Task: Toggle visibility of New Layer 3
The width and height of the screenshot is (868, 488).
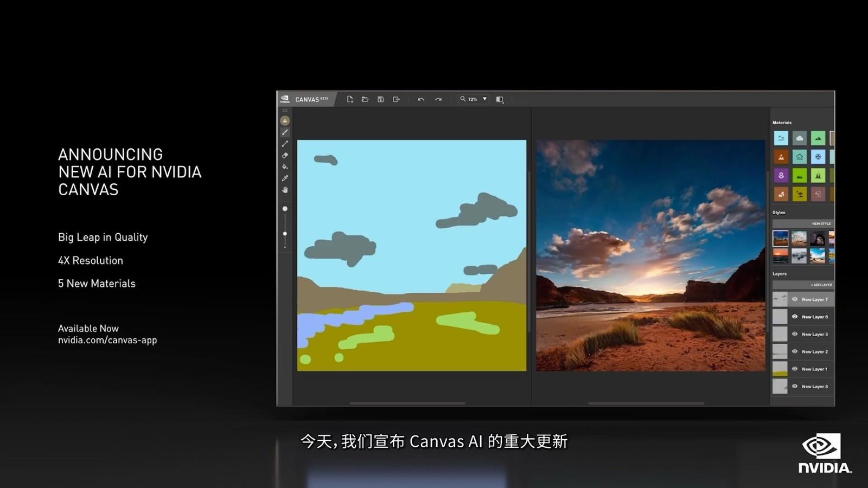Action: tap(795, 334)
